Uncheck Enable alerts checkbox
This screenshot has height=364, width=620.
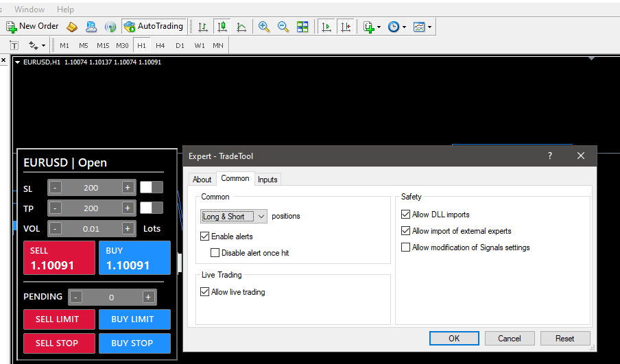click(204, 236)
